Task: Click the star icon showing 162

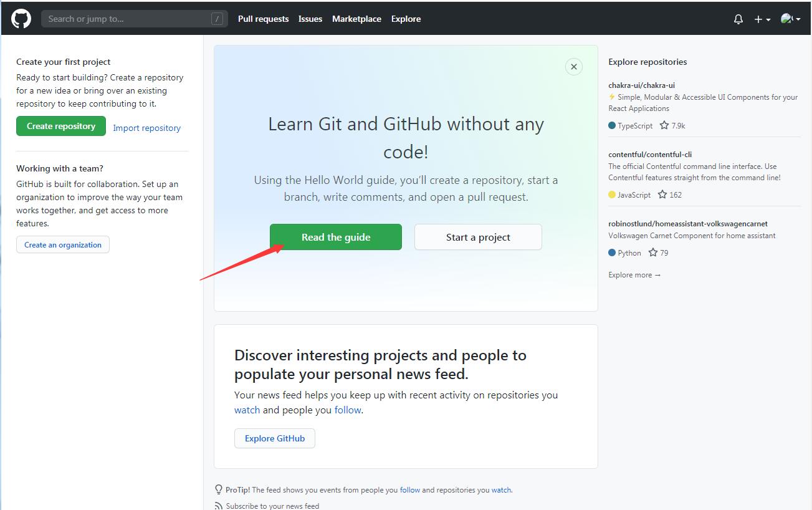Action: tap(662, 195)
